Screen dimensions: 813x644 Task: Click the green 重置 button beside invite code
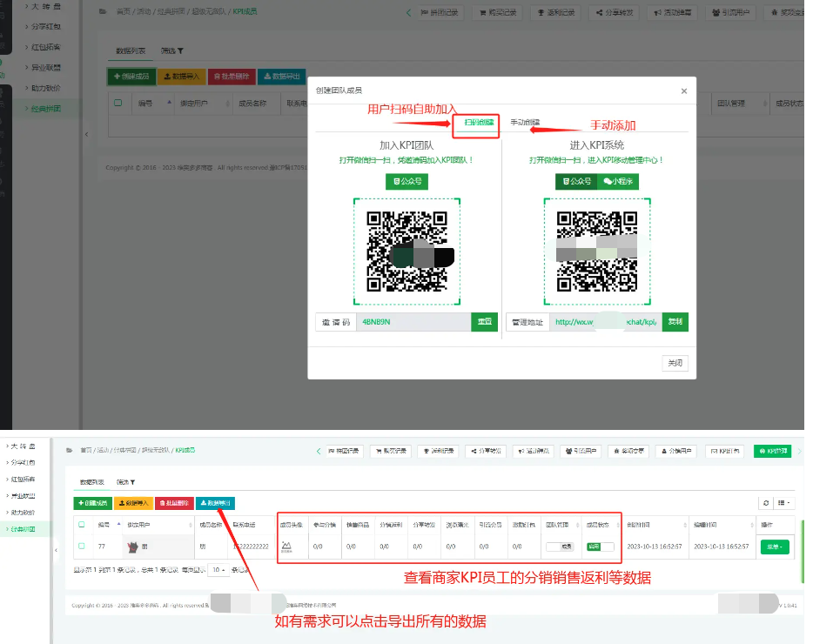point(484,322)
